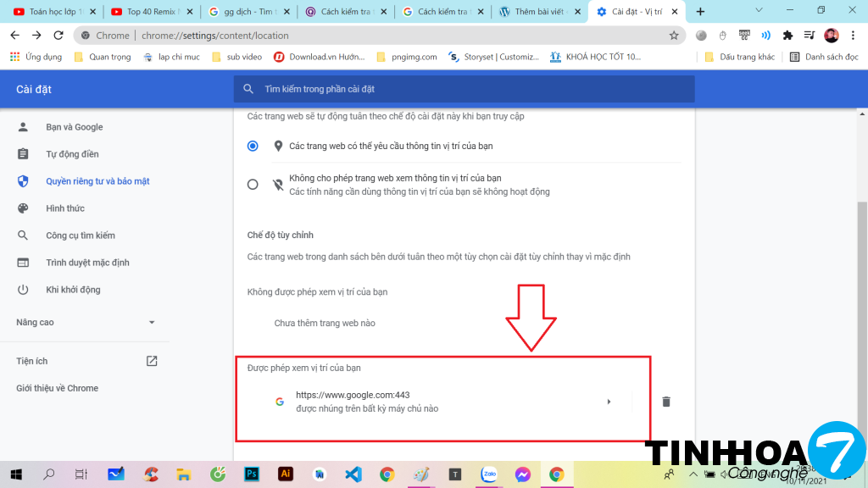Screen dimensions: 868x488
Task: Open Photoshop from the taskbar
Action: point(251,474)
